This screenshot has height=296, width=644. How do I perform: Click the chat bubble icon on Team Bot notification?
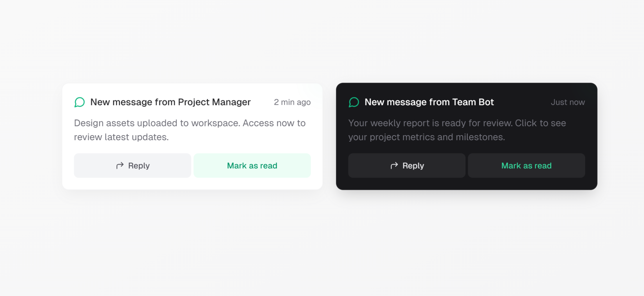click(354, 102)
